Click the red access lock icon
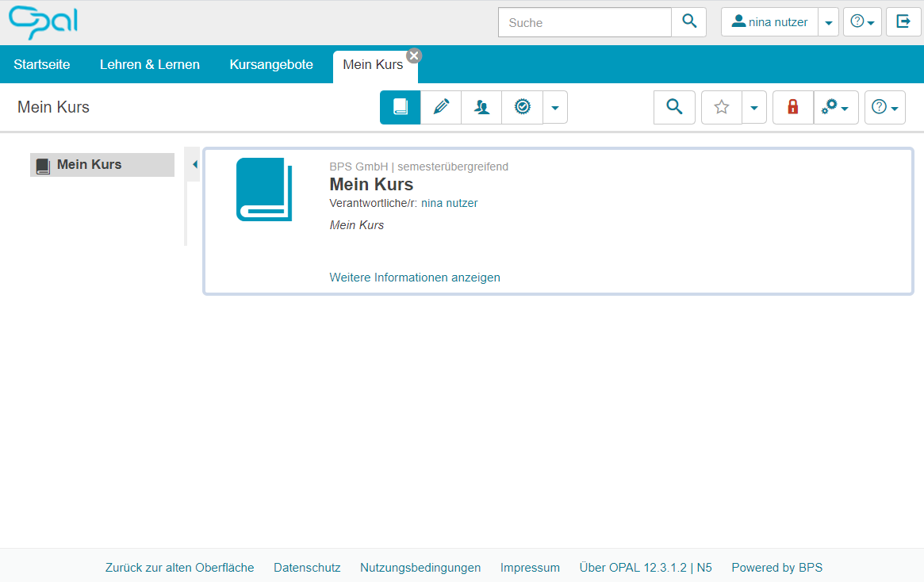Viewport: 924px width, 582px height. [792, 107]
